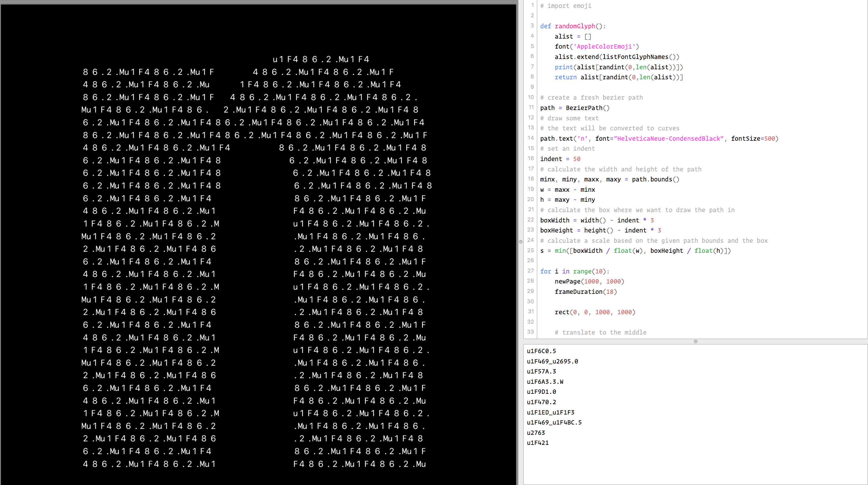Viewport: 868px width, 485px height.
Task: Select output console entry u1F6C0.5
Action: (541, 351)
